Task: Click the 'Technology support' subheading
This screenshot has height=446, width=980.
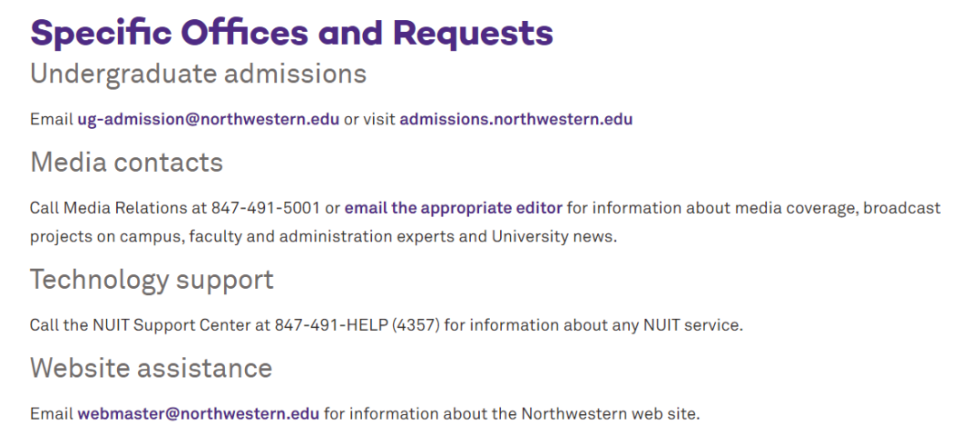Action: click(x=152, y=281)
